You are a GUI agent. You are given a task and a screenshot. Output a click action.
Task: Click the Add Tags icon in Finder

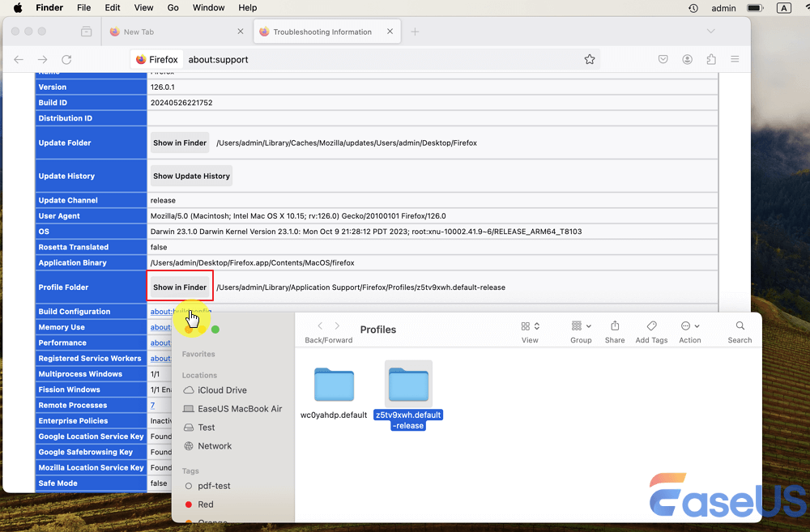651,326
